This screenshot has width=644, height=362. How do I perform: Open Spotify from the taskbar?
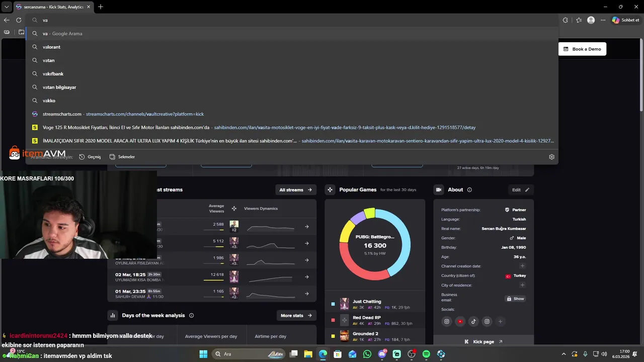click(x=426, y=354)
